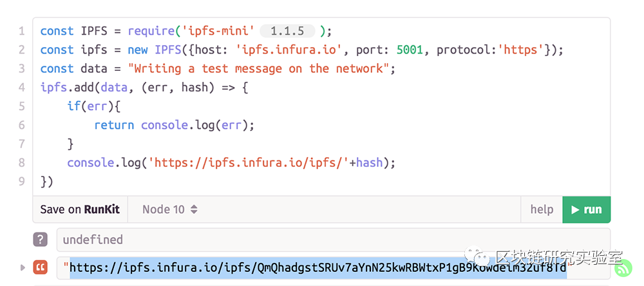This screenshot has height=286, width=644.
Task: Click the gray question mark output icon
Action: [41, 240]
